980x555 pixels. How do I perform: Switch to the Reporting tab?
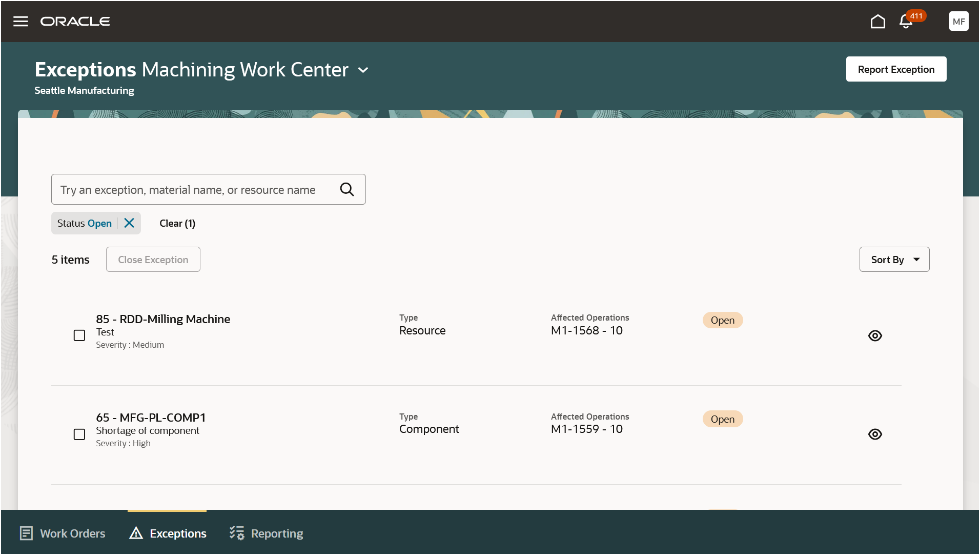(x=266, y=533)
